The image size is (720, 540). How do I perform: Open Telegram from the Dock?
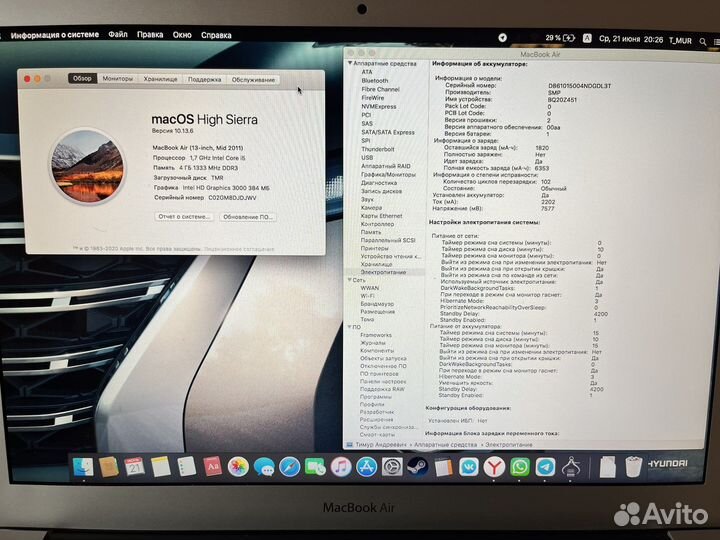(546, 467)
